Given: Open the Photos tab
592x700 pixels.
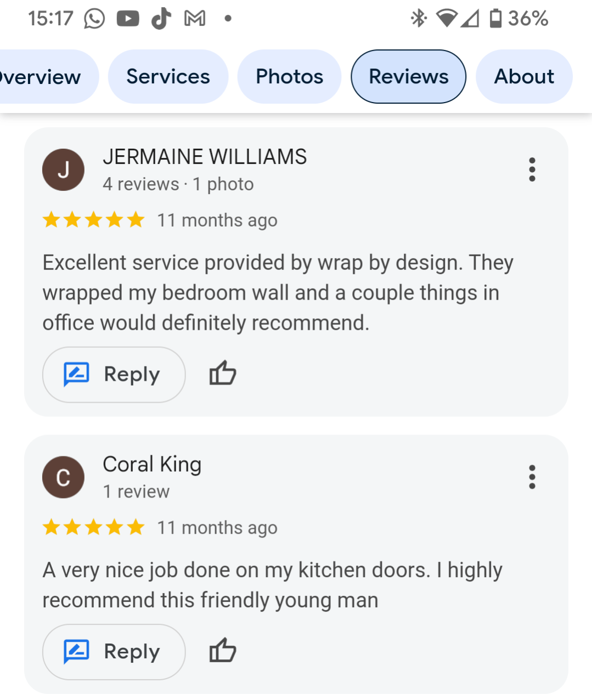Looking at the screenshot, I should pos(289,77).
